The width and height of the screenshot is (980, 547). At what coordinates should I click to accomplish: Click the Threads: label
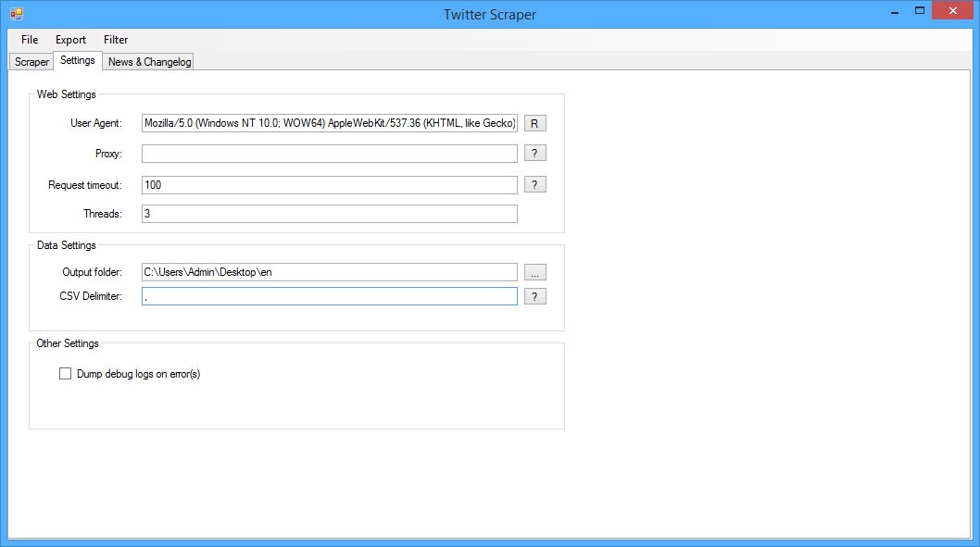pyautogui.click(x=103, y=214)
